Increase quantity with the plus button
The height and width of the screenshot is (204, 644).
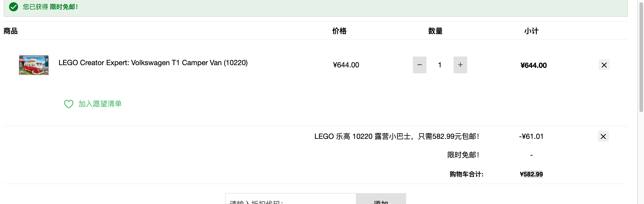point(460,65)
